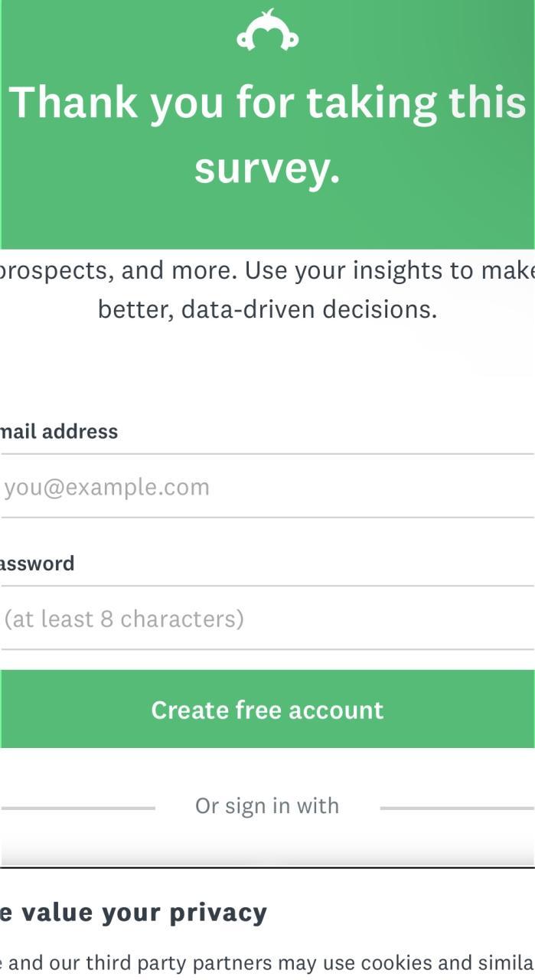Click the "you@example.com" placeholder text
This screenshot has width=535, height=980.
click(107, 488)
